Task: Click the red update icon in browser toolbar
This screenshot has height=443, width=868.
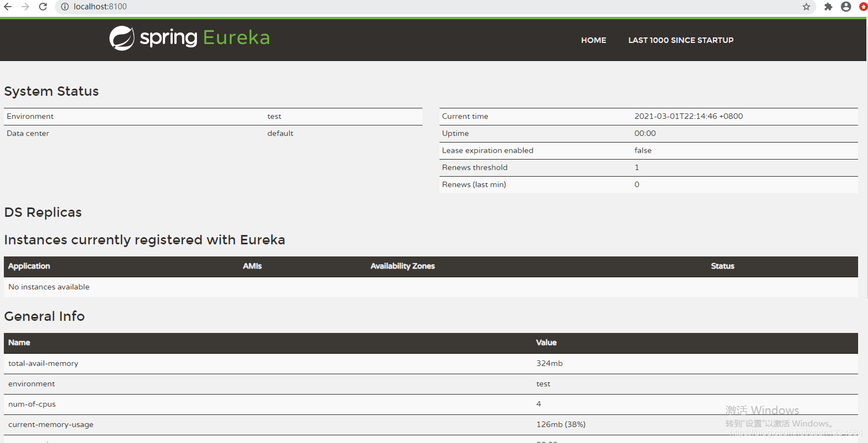Action: click(x=864, y=7)
